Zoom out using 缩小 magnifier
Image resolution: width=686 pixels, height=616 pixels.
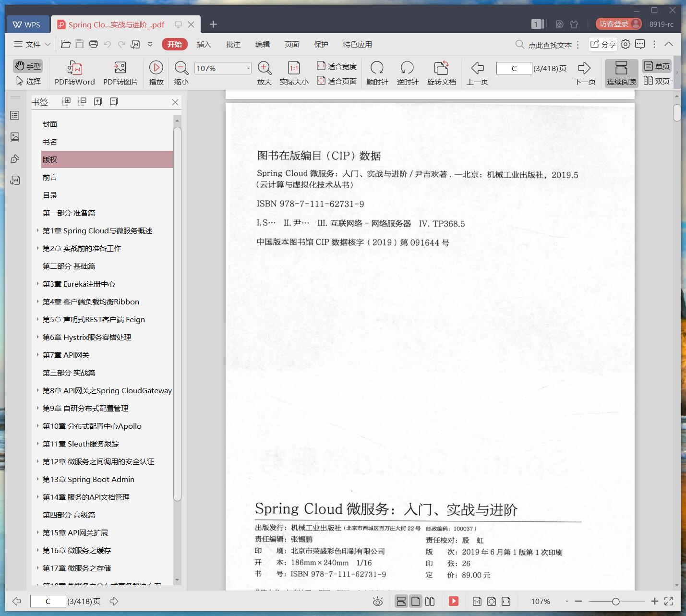181,73
